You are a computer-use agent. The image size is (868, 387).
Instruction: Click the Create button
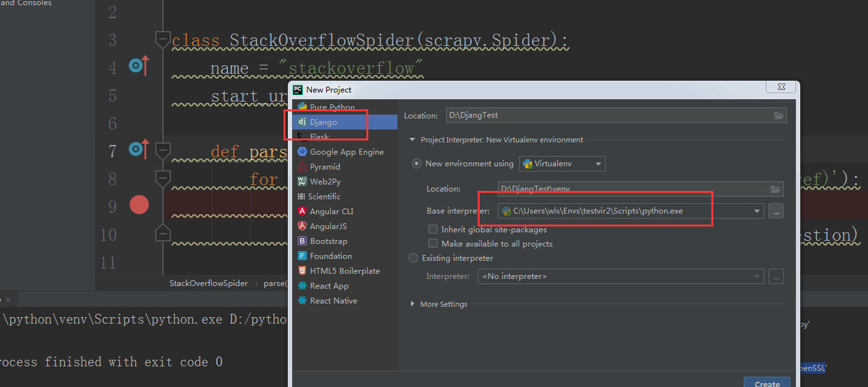[x=767, y=382]
